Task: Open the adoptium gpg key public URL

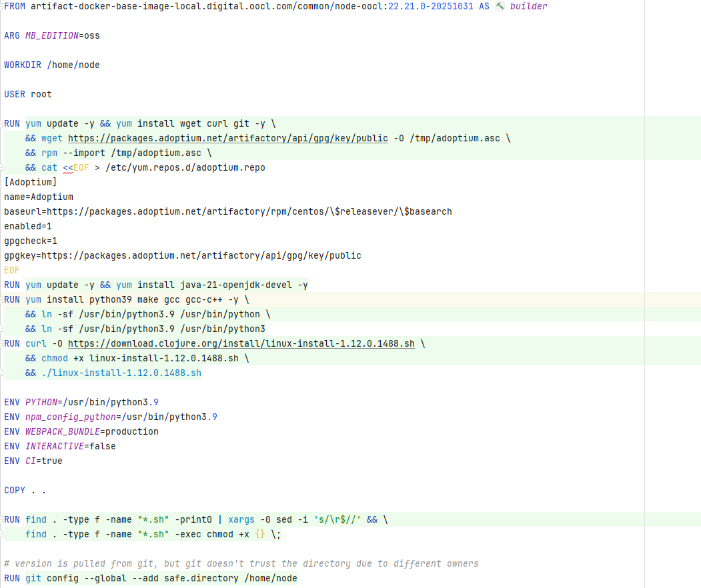Action: [227, 138]
